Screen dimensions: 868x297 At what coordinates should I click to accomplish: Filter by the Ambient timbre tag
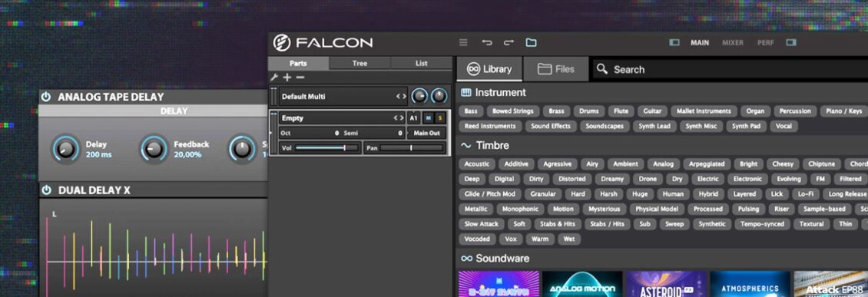625,164
